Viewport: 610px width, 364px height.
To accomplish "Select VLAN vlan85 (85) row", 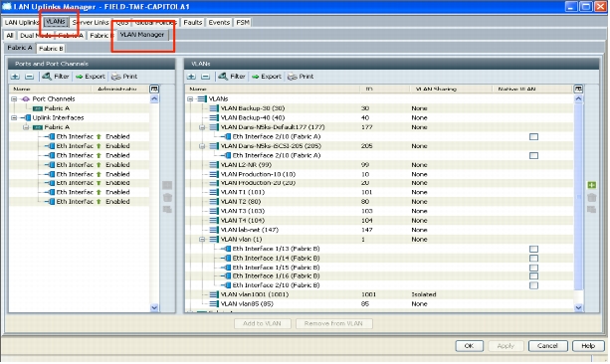I will pos(379,303).
